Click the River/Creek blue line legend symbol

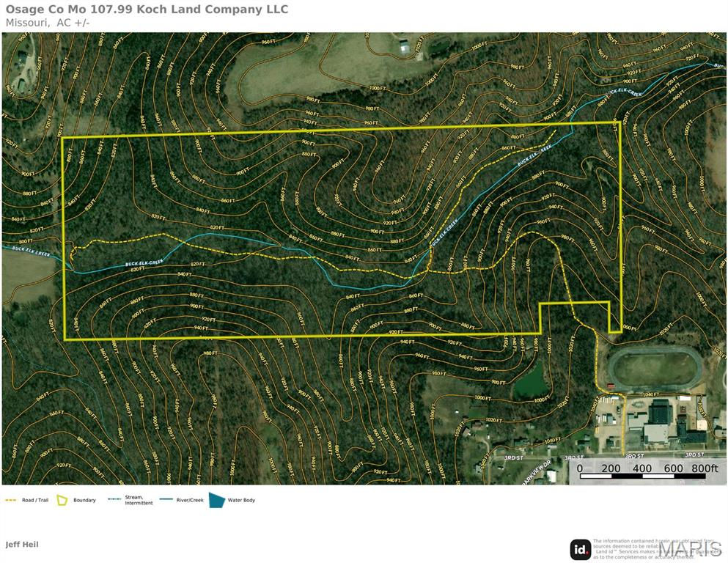(166, 500)
